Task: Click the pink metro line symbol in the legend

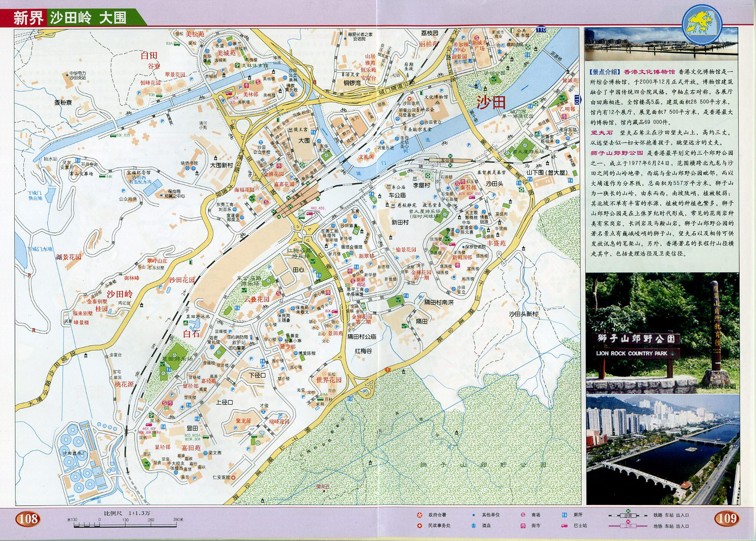Action: [628, 525]
